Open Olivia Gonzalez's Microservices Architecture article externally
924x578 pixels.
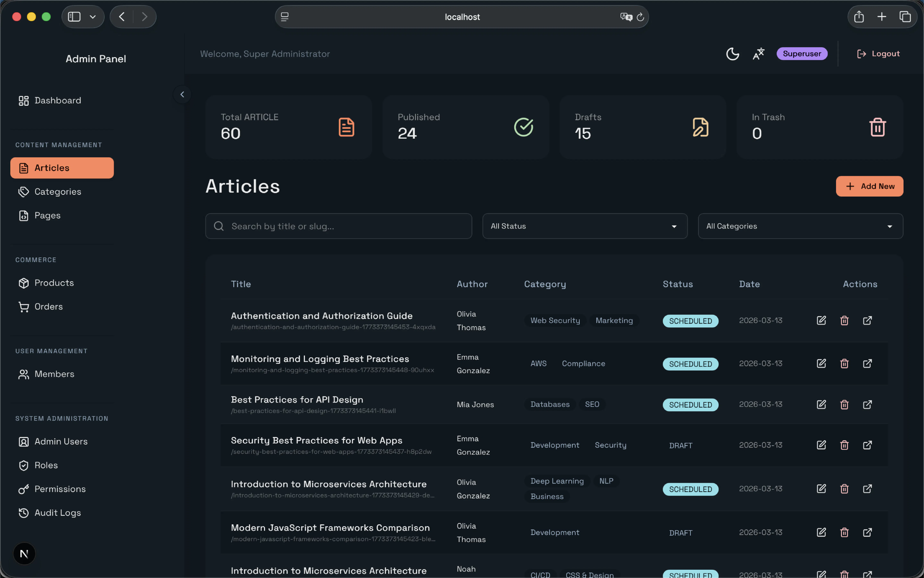point(868,489)
